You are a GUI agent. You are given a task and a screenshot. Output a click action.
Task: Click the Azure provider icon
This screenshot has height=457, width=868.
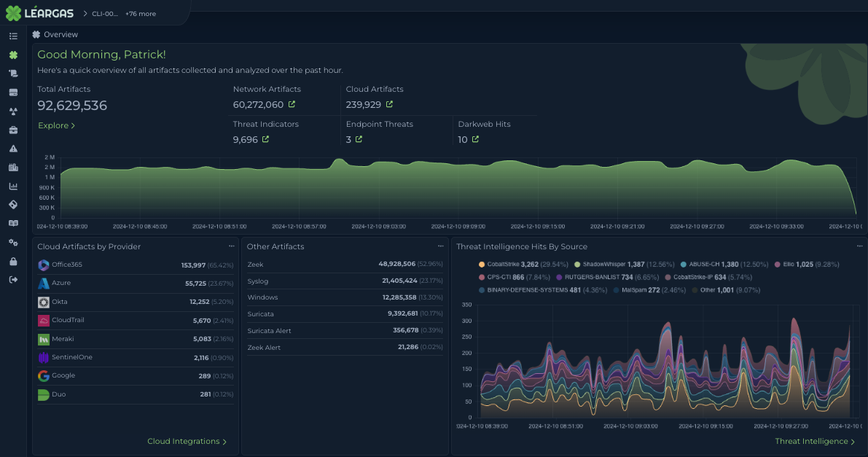[43, 284]
